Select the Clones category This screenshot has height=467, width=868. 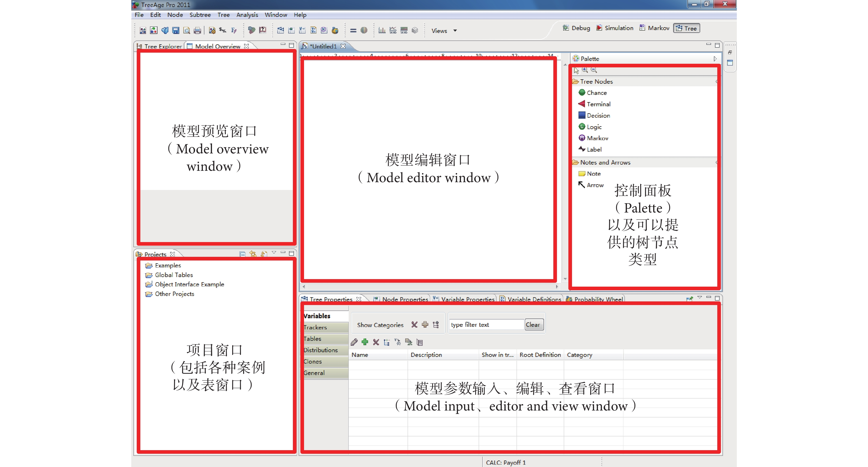(326, 362)
